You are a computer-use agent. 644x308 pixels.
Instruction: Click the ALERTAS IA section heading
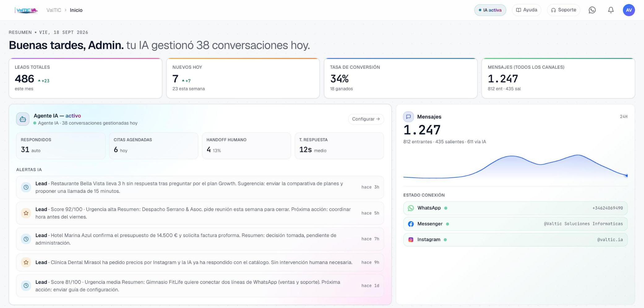click(x=29, y=170)
